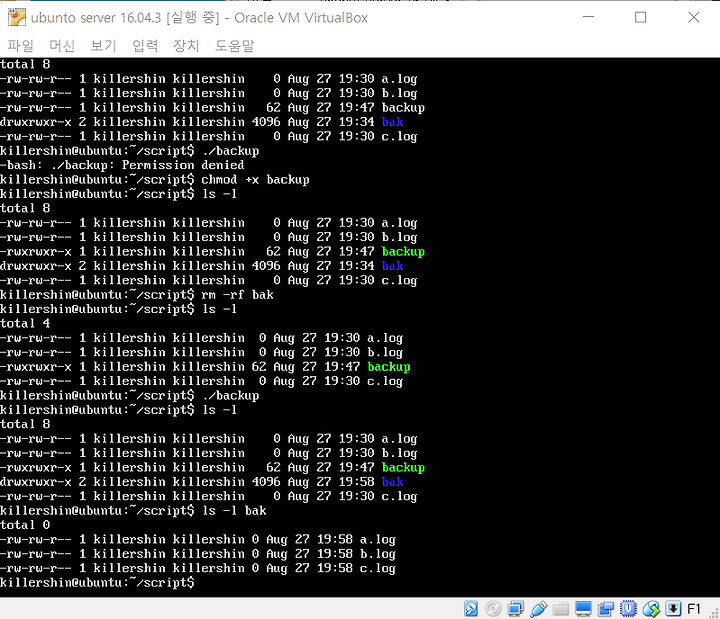This screenshot has height=619, width=720.
Task: Click the hard disk activity status icon
Action: point(471,609)
